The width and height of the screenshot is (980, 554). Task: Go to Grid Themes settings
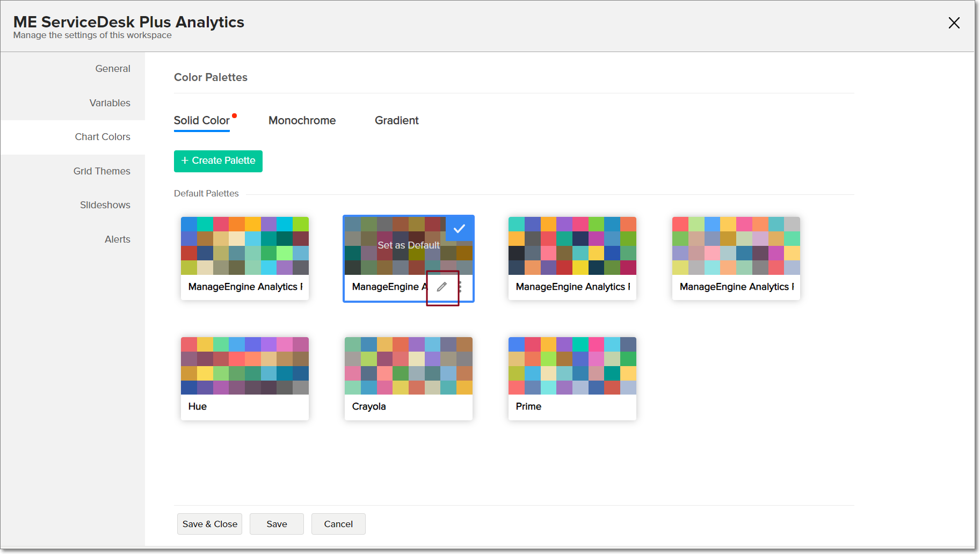[x=101, y=171]
